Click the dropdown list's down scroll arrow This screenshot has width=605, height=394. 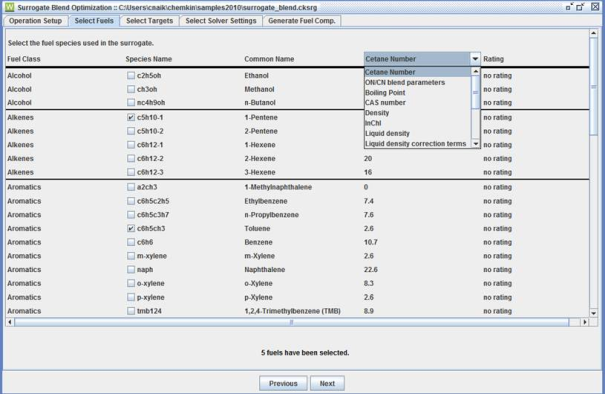coord(476,144)
